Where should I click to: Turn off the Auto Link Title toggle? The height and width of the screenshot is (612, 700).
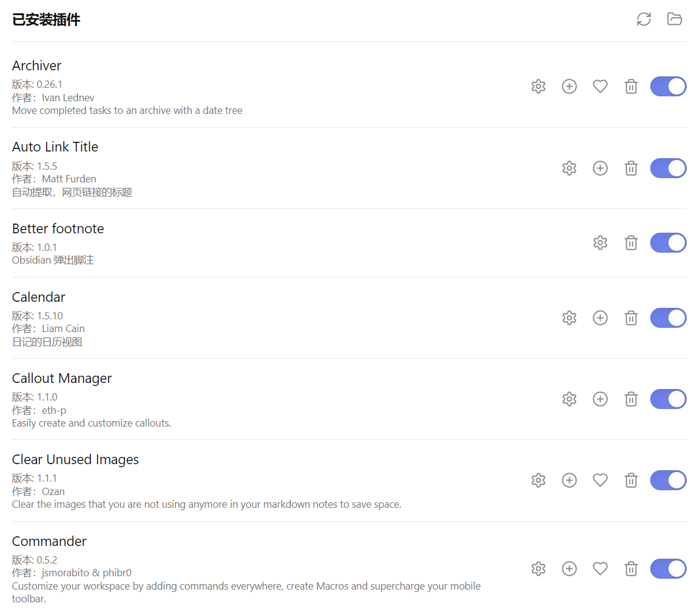pyautogui.click(x=668, y=168)
